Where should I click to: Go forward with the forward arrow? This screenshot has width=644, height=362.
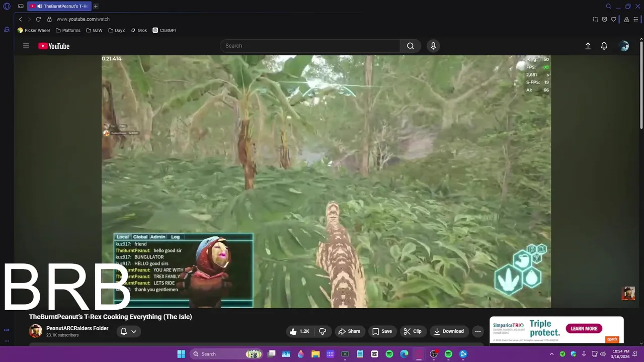pyautogui.click(x=29, y=19)
